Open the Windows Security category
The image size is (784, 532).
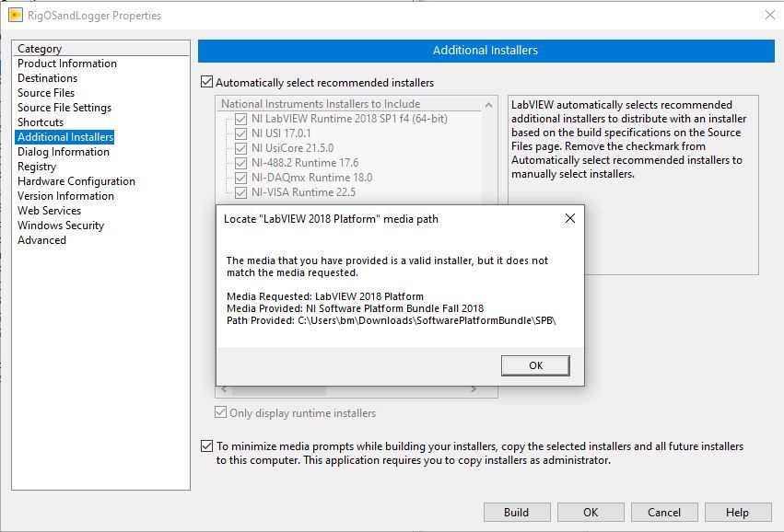coord(61,226)
